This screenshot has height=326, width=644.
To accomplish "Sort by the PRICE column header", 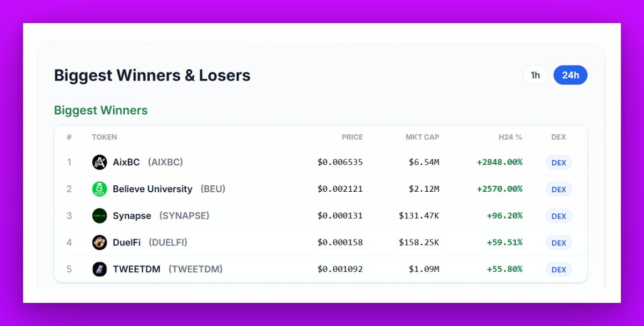I will (x=352, y=137).
